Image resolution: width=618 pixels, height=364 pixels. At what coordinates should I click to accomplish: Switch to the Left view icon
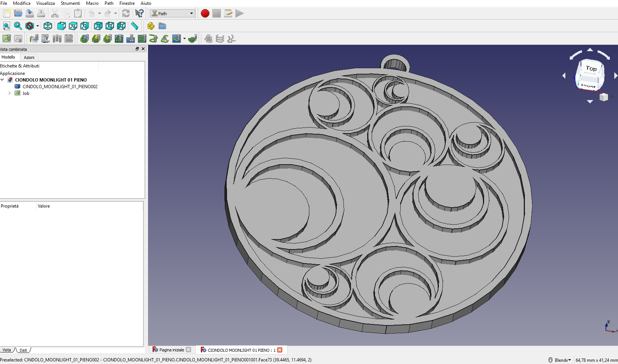pos(121,26)
